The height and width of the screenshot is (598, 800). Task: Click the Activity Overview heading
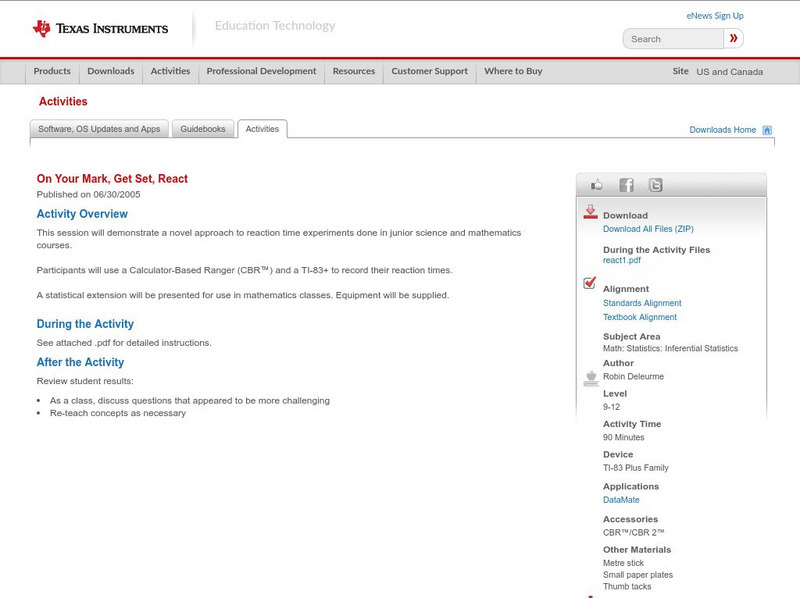[x=82, y=214]
